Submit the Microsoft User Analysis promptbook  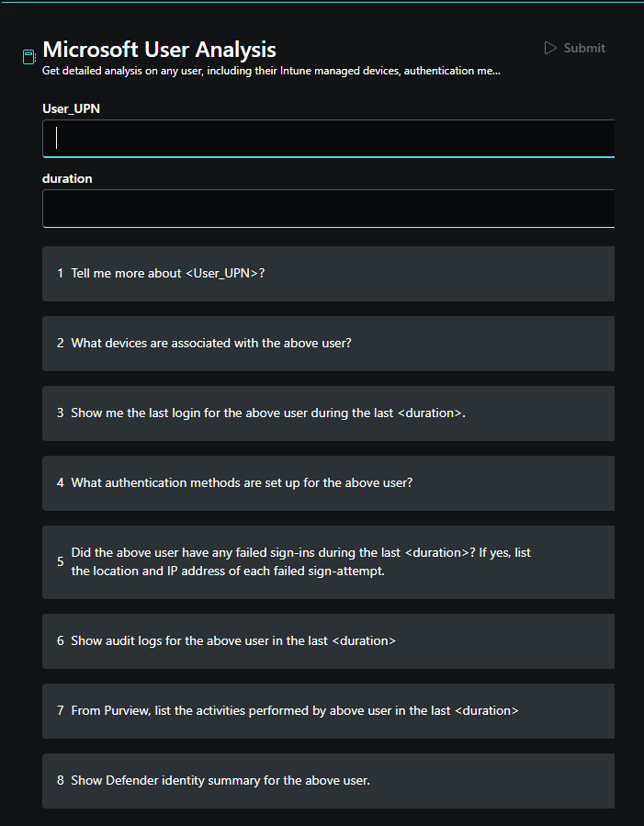click(x=574, y=48)
